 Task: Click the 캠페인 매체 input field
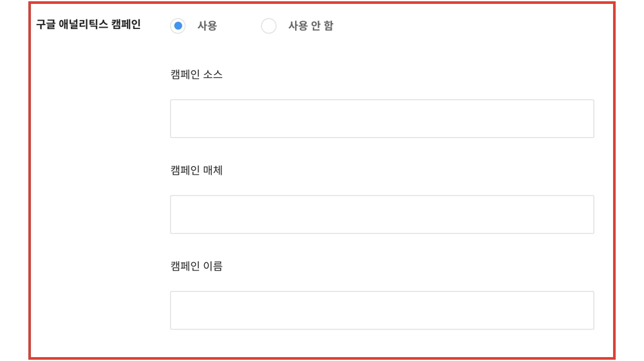[x=381, y=214]
